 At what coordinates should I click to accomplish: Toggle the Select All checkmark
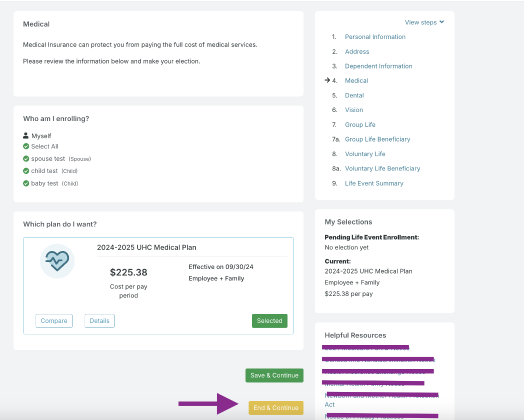pos(26,146)
